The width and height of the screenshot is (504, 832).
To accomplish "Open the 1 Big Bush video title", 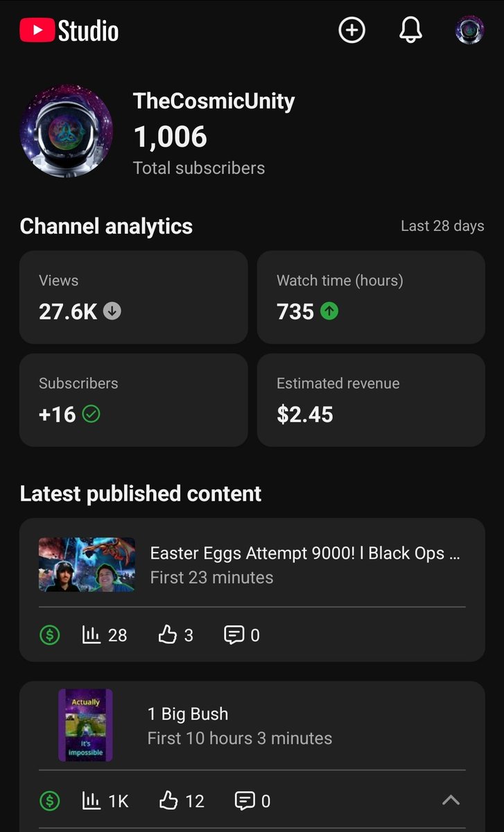I will point(188,714).
